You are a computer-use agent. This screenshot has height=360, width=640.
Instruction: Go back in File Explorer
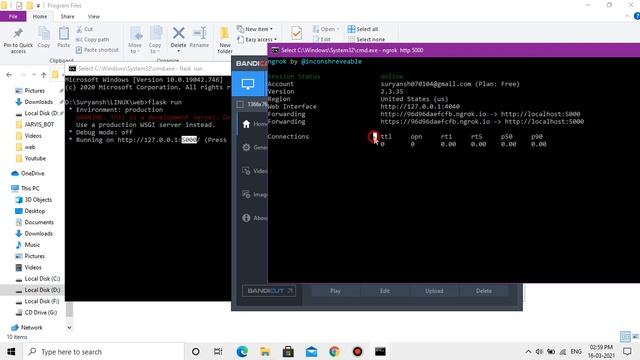coord(9,75)
